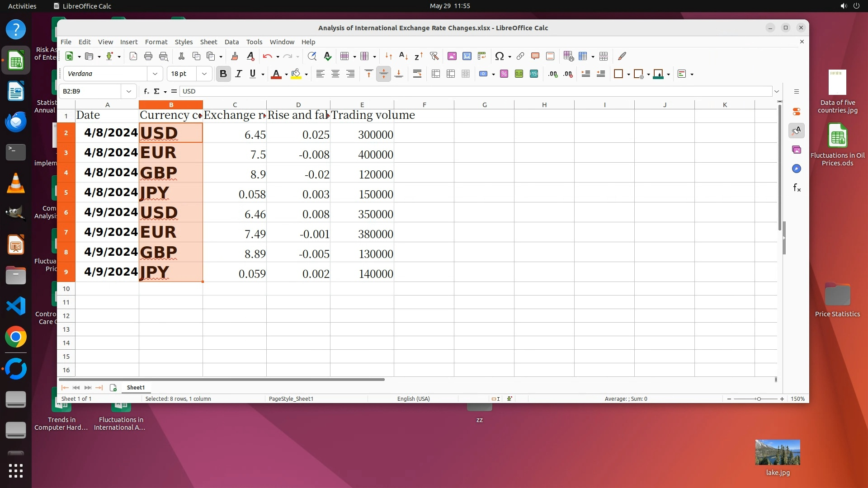Click Clone Formatting paintbrush icon
Screen dimensions: 868x488
(234, 56)
